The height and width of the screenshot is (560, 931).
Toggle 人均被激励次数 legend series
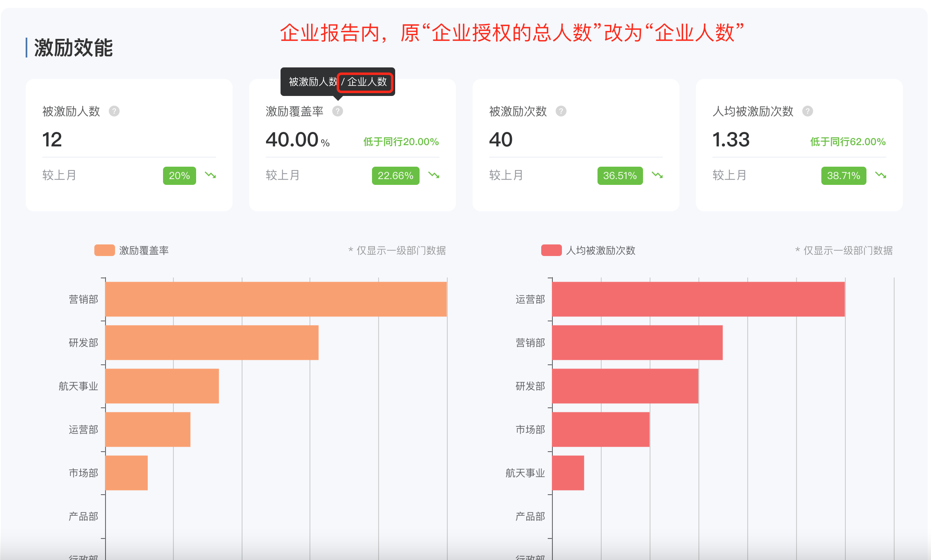point(600,251)
